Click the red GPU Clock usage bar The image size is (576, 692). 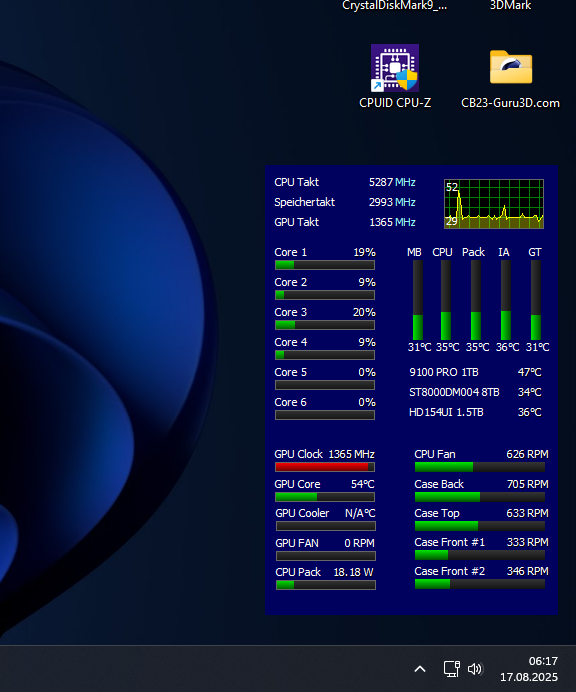point(325,467)
